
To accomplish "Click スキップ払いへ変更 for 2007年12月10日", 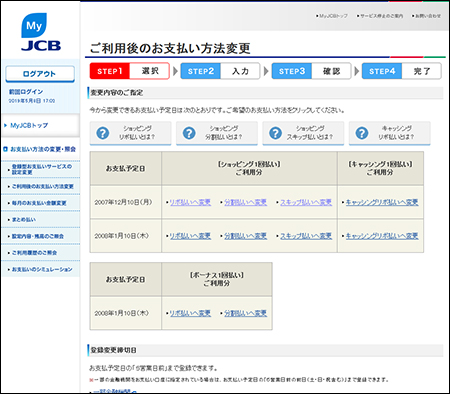I will tap(306, 202).
